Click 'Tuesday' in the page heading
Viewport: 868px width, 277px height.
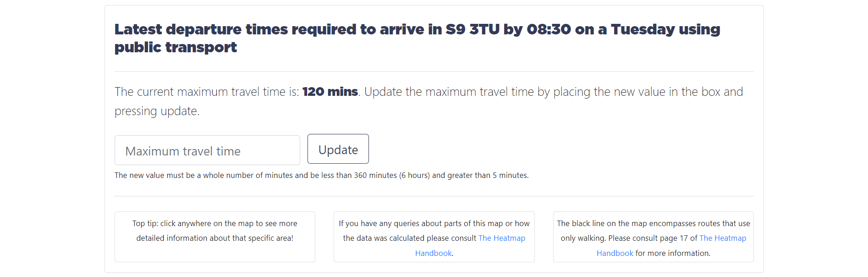[x=643, y=29]
